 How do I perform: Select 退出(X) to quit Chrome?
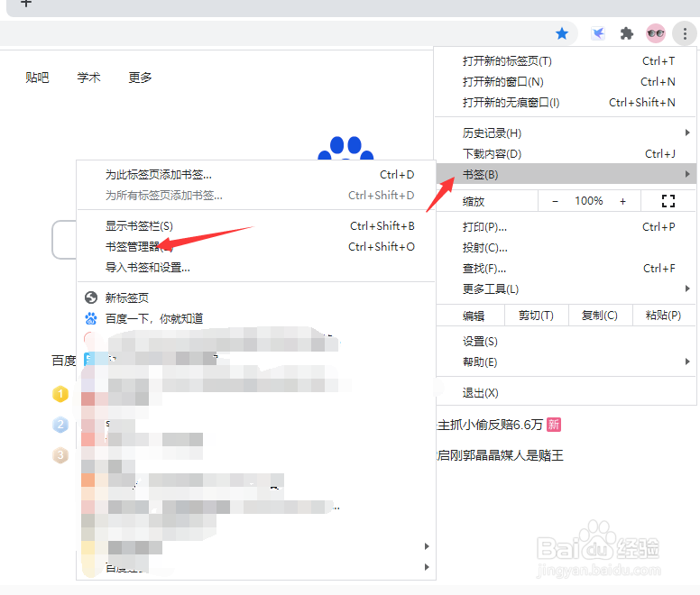coord(566,393)
